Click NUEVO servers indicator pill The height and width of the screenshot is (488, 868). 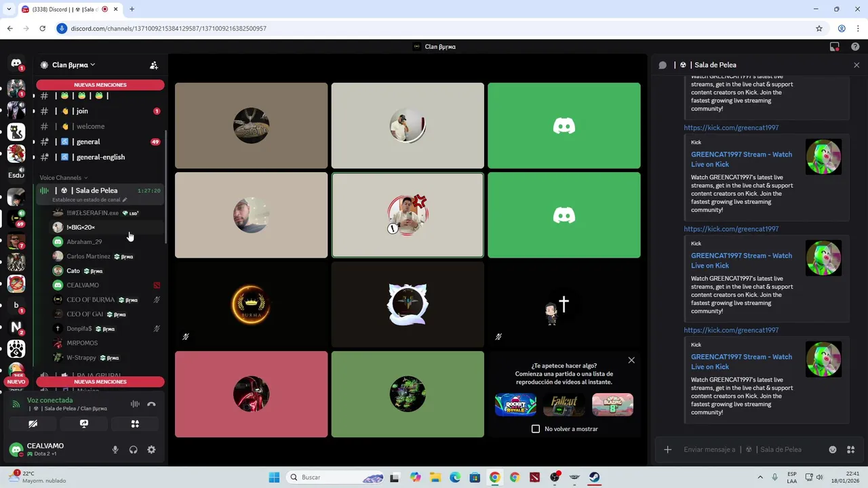[16, 382]
